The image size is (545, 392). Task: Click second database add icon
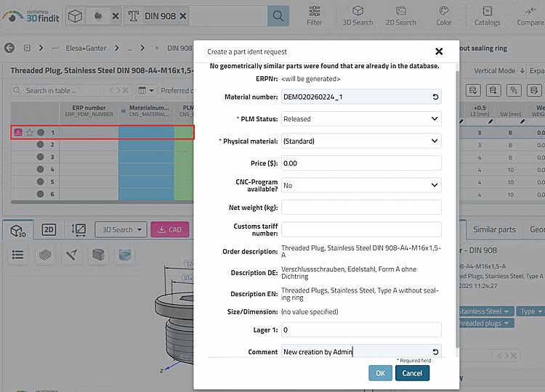pos(493,91)
